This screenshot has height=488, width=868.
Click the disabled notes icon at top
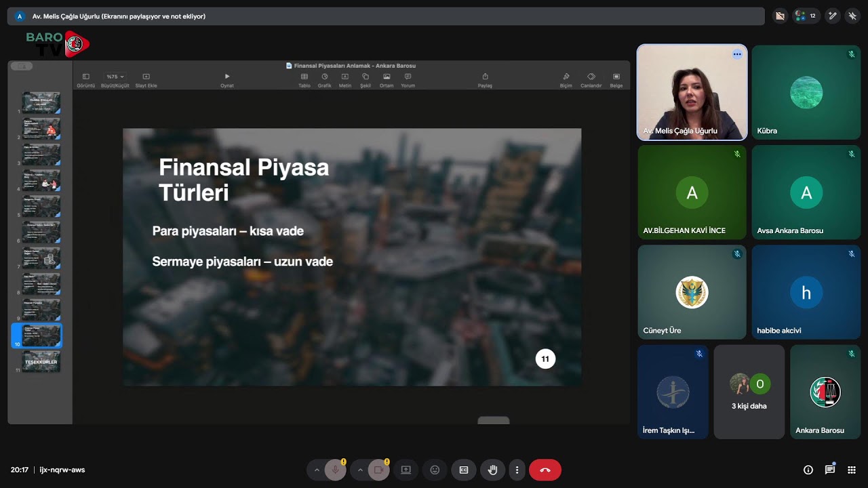(780, 16)
